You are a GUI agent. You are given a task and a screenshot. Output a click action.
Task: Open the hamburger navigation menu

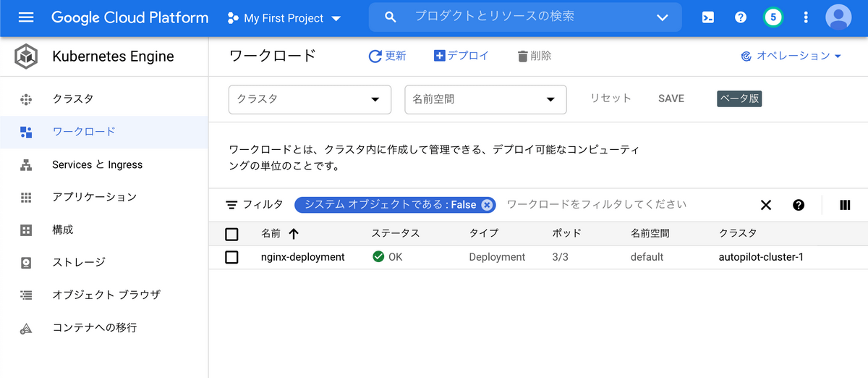coord(26,17)
